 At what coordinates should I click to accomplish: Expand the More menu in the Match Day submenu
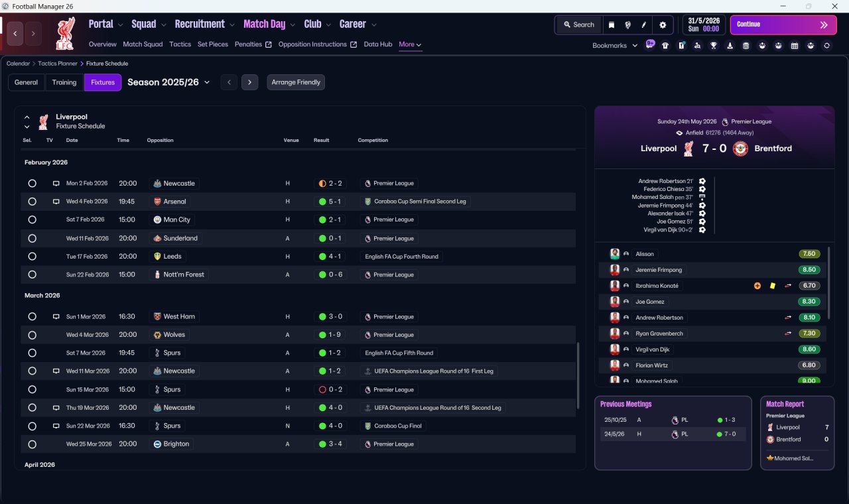(410, 44)
